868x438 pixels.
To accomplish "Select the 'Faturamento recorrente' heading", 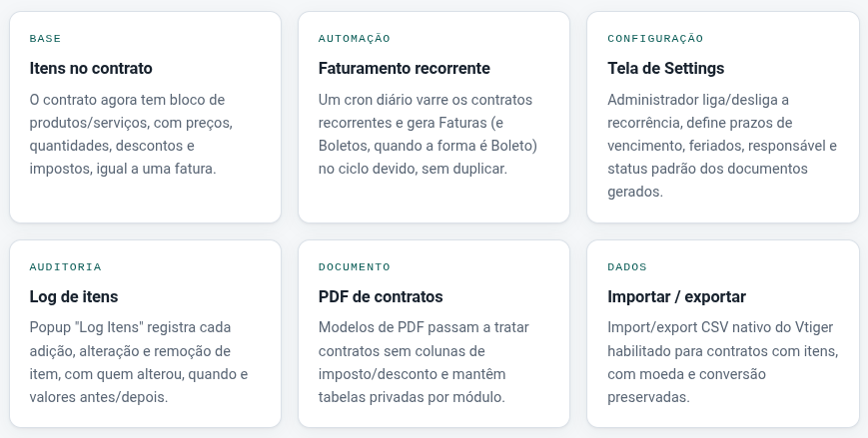I will [x=405, y=68].
